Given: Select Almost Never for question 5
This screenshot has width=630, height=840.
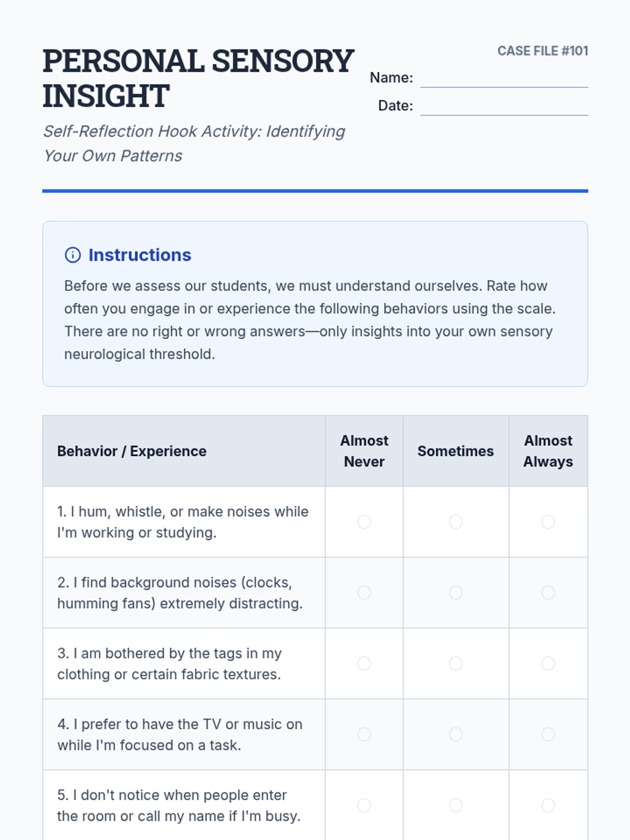Looking at the screenshot, I should click(x=364, y=805).
